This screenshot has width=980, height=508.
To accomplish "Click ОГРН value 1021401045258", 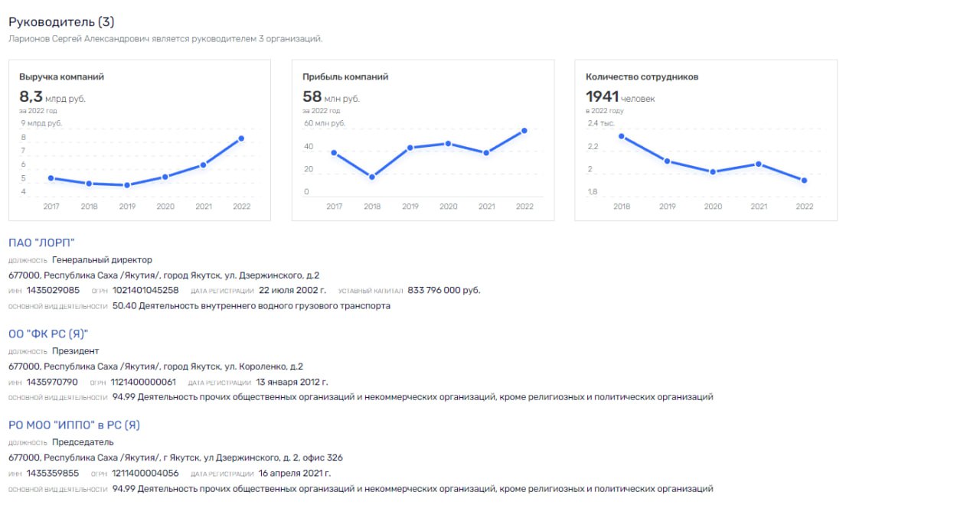I will (x=145, y=290).
